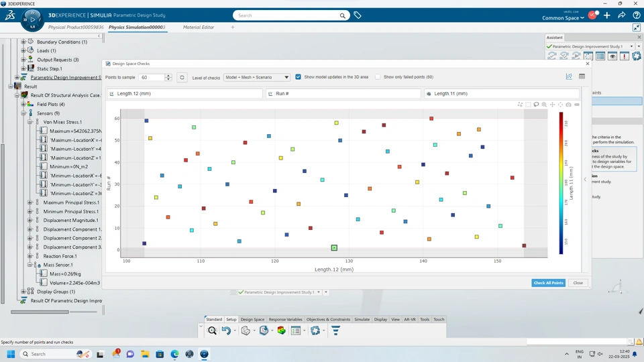Click the expand-screen icon under Help
Image resolution: width=644 pixels, height=362 pixels.
tap(636, 27)
